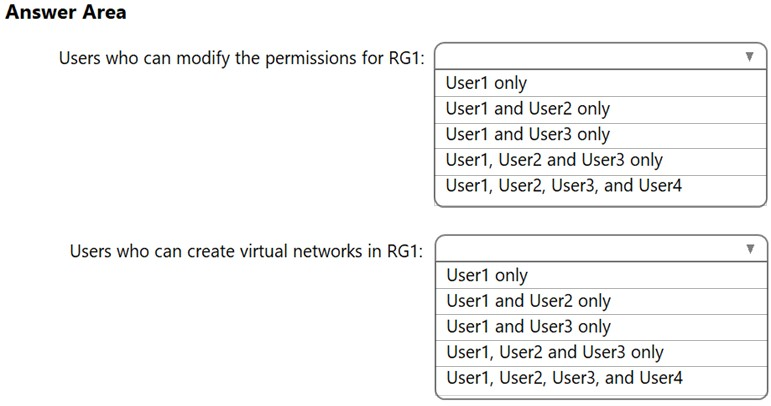This screenshot has width=771, height=406.
Task: Select 'User1 only' for modifying RG1 permissions
Action: pos(486,83)
